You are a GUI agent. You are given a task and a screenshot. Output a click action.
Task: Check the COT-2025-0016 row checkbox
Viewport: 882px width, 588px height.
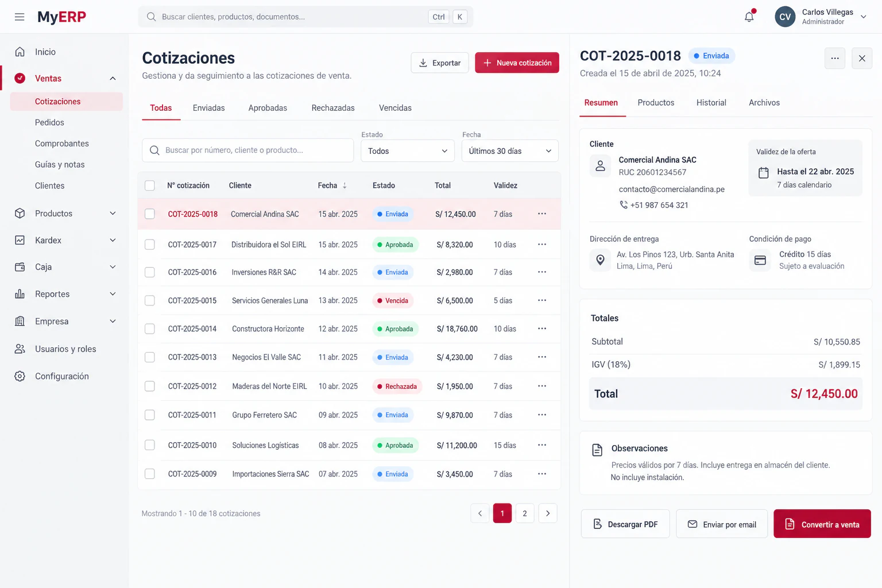(x=150, y=272)
